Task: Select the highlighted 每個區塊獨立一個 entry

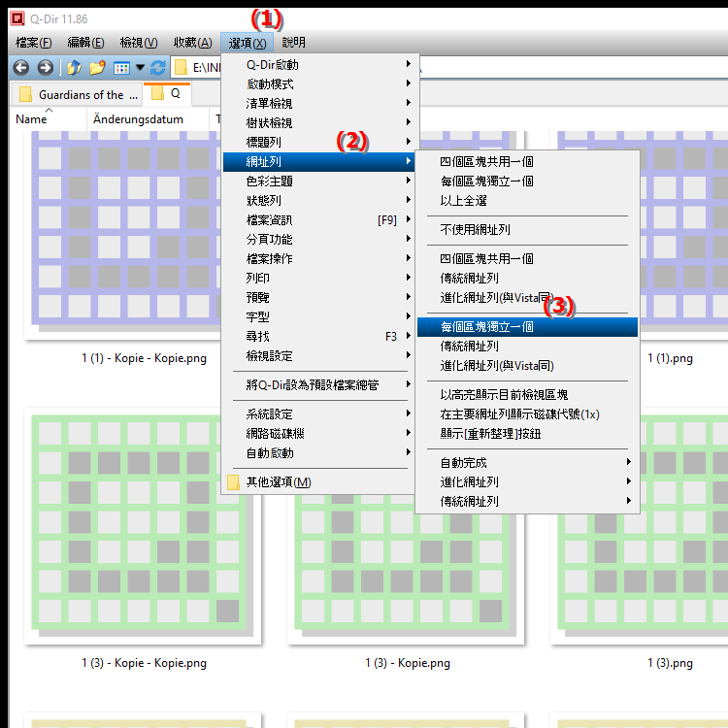Action: (x=527, y=327)
